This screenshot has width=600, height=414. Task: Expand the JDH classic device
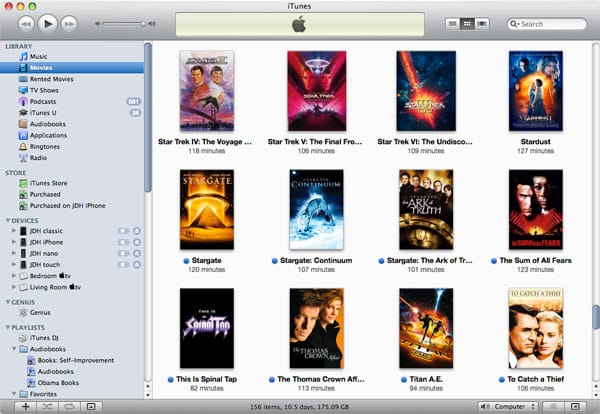(14, 231)
